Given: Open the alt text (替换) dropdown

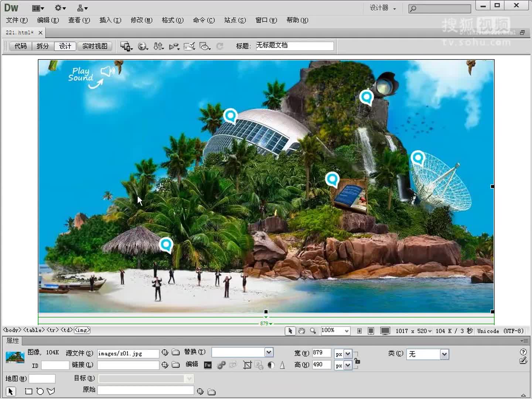Looking at the screenshot, I should click(269, 352).
